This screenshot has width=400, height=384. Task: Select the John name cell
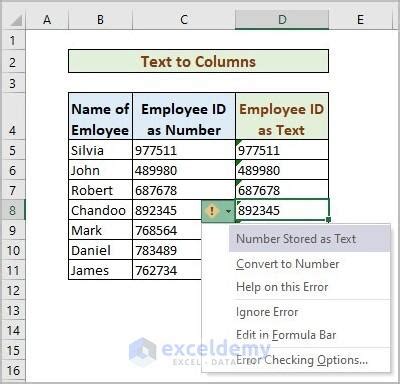pos(100,170)
